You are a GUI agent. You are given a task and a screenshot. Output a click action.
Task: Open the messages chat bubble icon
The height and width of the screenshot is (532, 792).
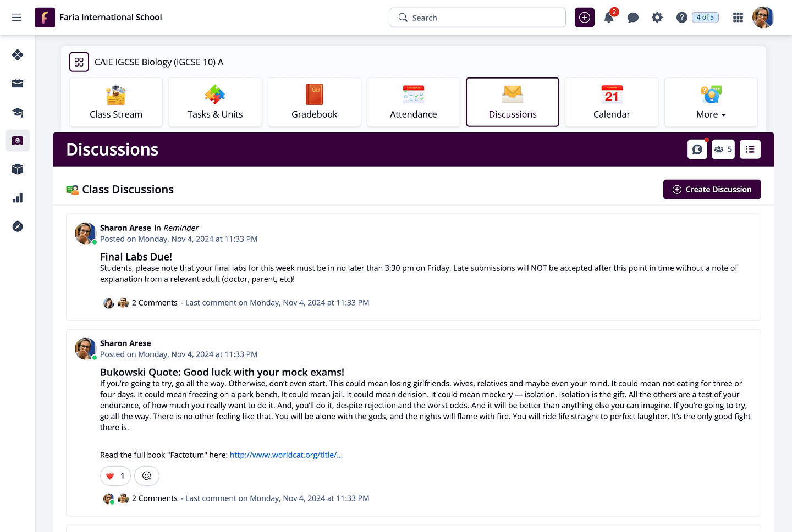coord(633,18)
